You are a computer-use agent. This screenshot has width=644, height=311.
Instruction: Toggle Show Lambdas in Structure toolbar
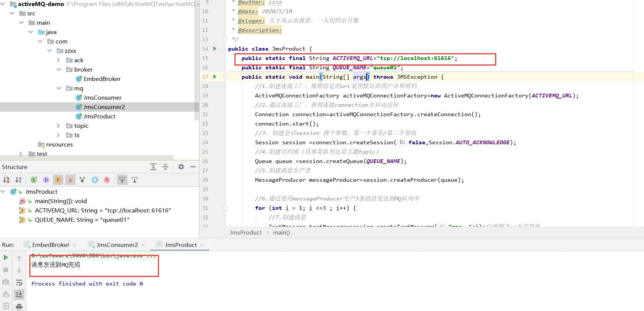[x=107, y=180]
